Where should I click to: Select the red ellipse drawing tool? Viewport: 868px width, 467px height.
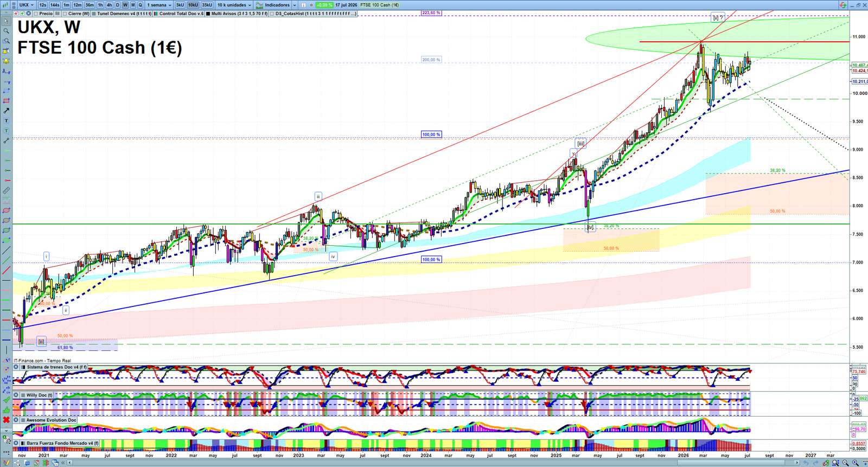coord(7,210)
